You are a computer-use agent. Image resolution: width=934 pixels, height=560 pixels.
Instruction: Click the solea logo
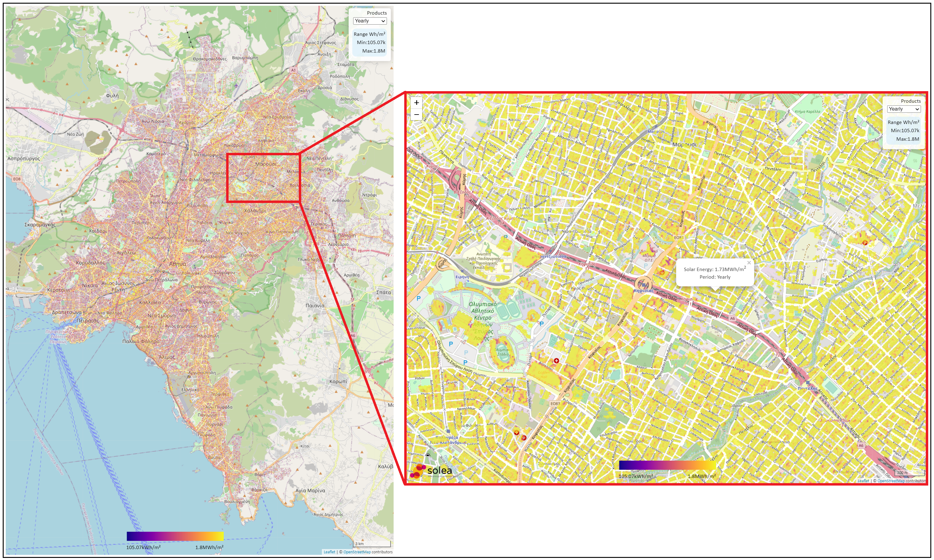tap(431, 471)
